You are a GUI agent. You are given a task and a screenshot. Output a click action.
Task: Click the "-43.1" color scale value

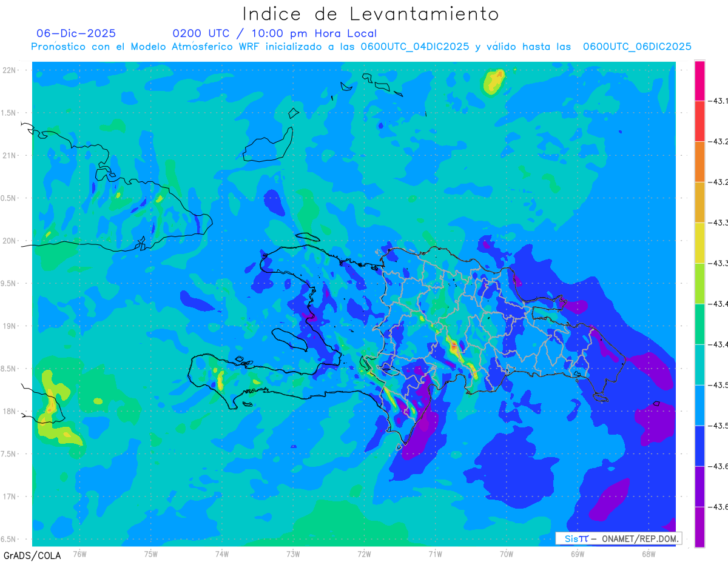[x=718, y=101]
